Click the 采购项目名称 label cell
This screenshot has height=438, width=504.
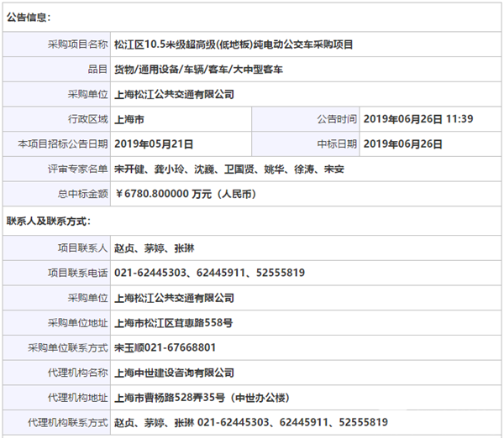[x=75, y=44]
